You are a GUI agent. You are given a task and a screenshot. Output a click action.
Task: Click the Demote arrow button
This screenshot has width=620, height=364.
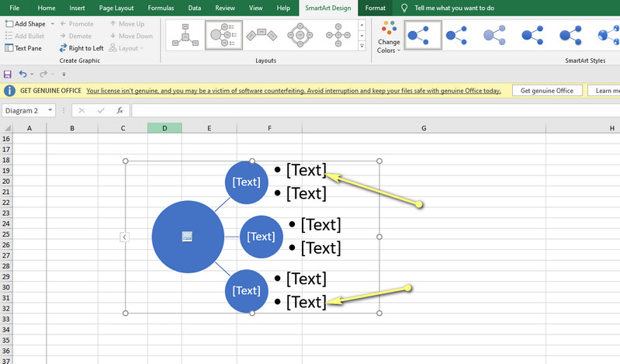tap(75, 36)
